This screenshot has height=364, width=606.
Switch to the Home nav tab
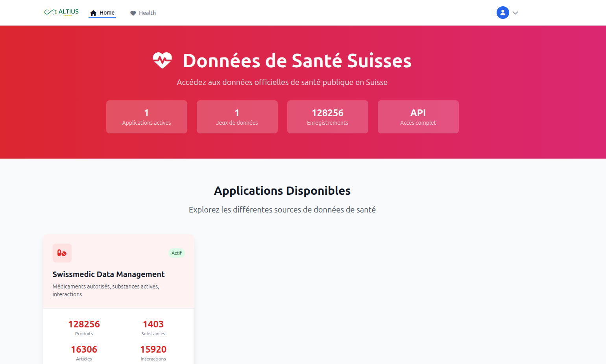coord(102,13)
